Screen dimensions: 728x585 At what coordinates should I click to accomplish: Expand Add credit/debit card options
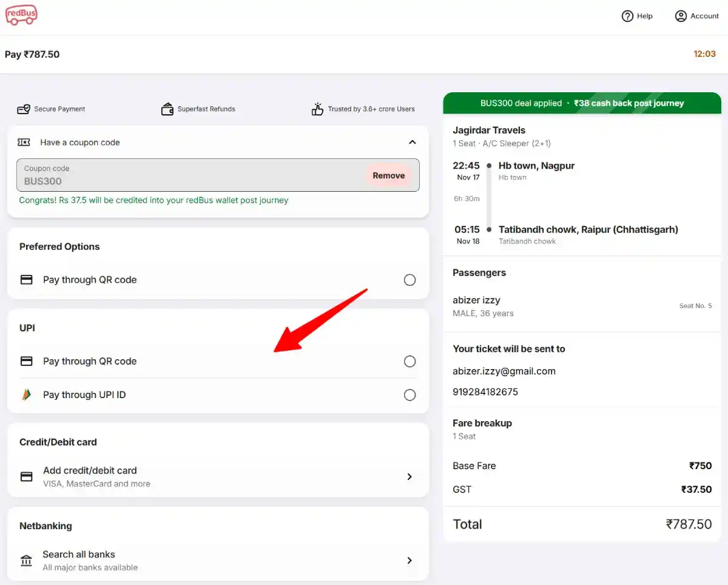(x=409, y=476)
